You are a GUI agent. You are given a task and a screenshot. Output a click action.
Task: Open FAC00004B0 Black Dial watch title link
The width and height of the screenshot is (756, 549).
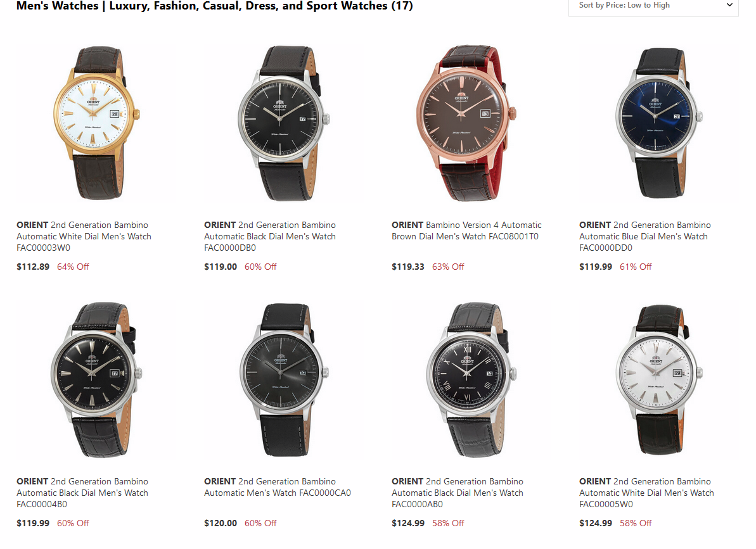tap(82, 493)
